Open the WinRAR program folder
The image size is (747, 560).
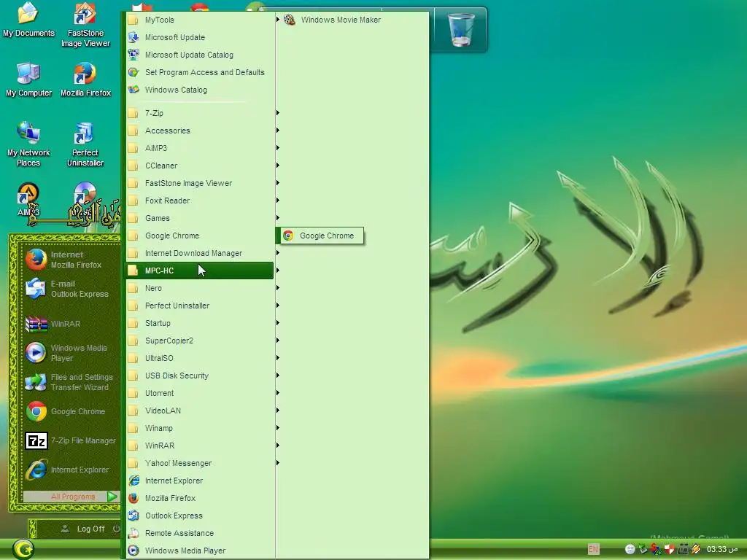pos(200,446)
